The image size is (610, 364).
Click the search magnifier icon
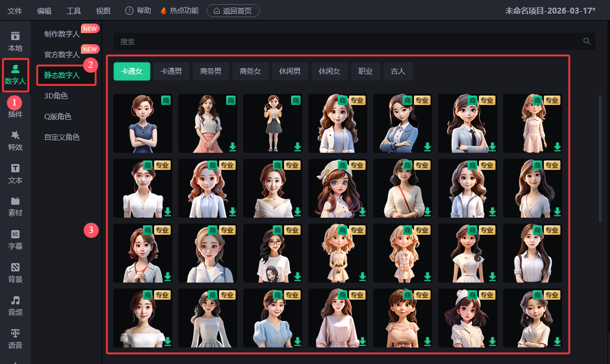(586, 41)
